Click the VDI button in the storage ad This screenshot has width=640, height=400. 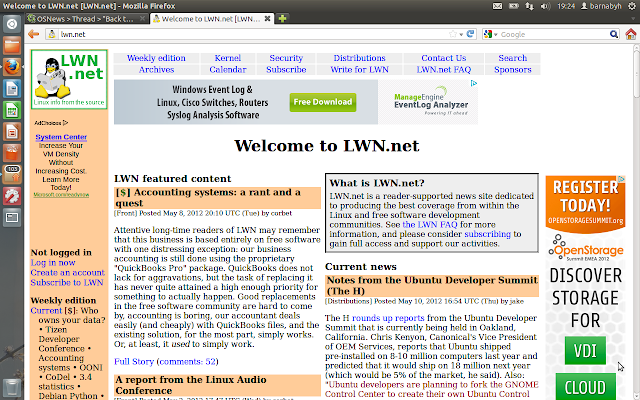[585, 351]
